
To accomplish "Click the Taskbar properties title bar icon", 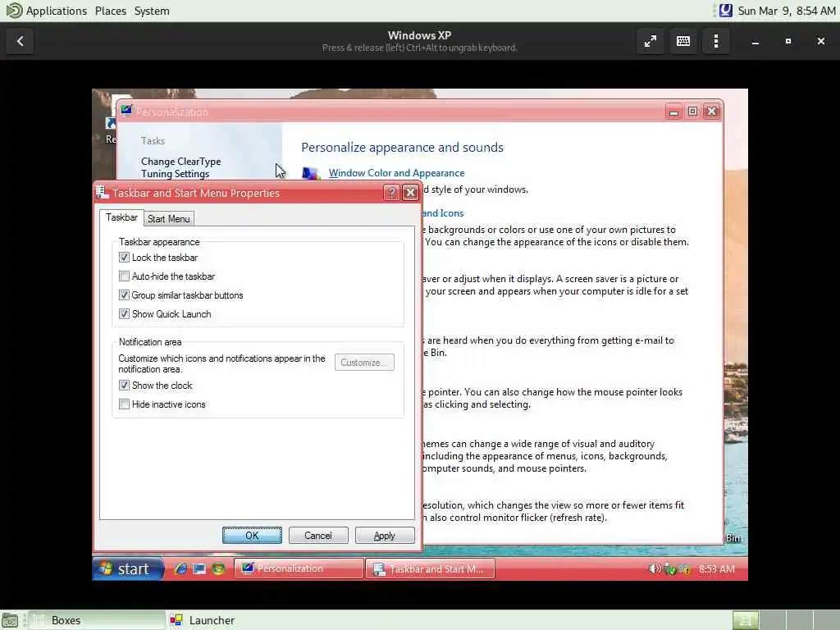I will 103,192.
